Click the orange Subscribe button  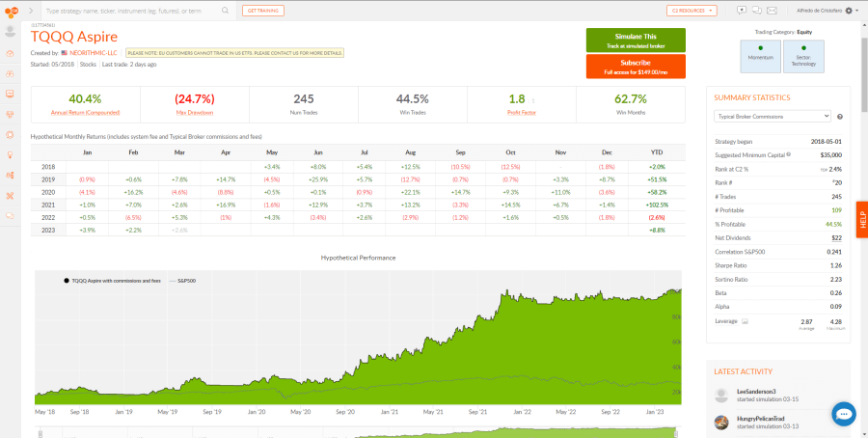click(636, 67)
